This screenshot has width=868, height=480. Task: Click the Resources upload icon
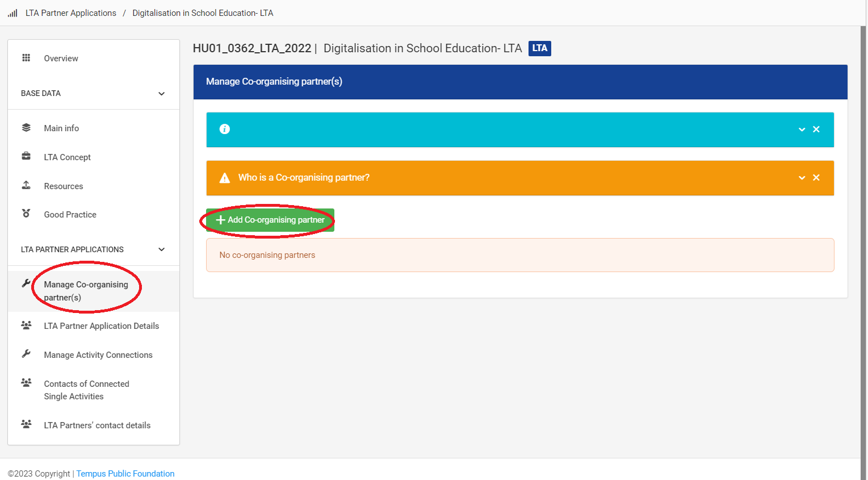[26, 185]
